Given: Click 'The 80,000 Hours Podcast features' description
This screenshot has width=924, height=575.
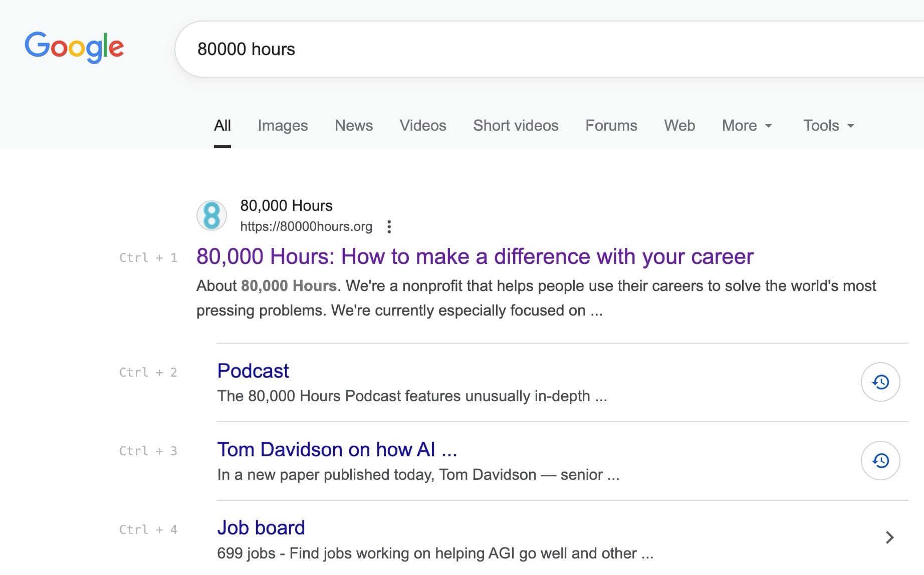Looking at the screenshot, I should pyautogui.click(x=412, y=396).
